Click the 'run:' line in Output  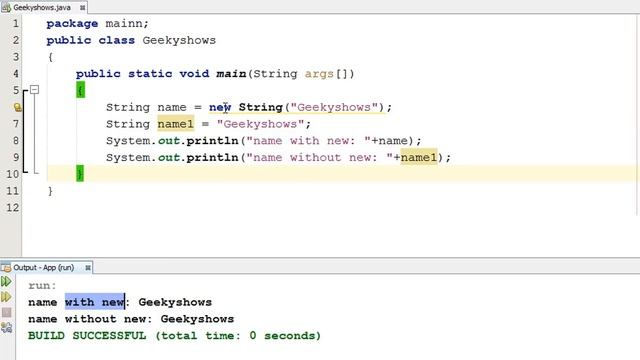(x=42, y=286)
